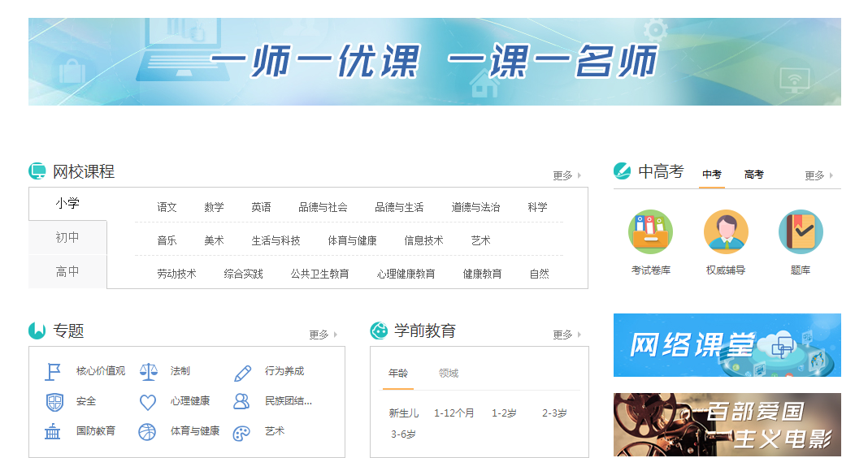Open the 公共卫生教育 course link
The image size is (868, 458).
320,274
